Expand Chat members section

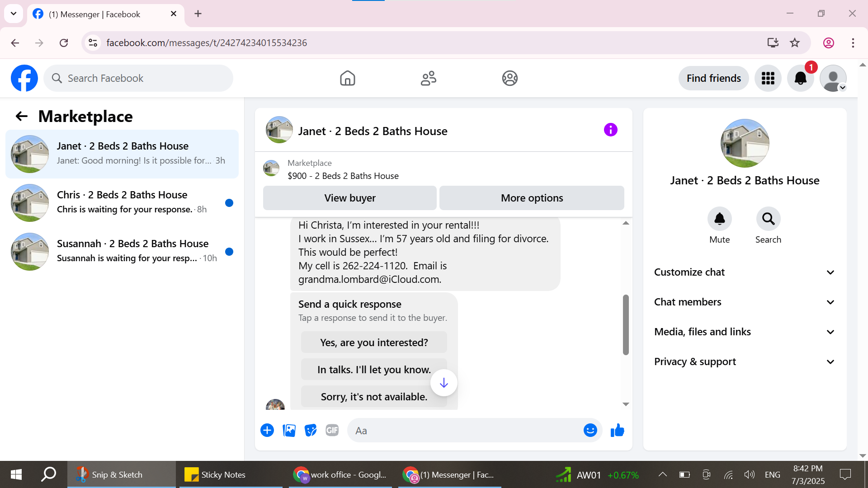click(x=744, y=302)
